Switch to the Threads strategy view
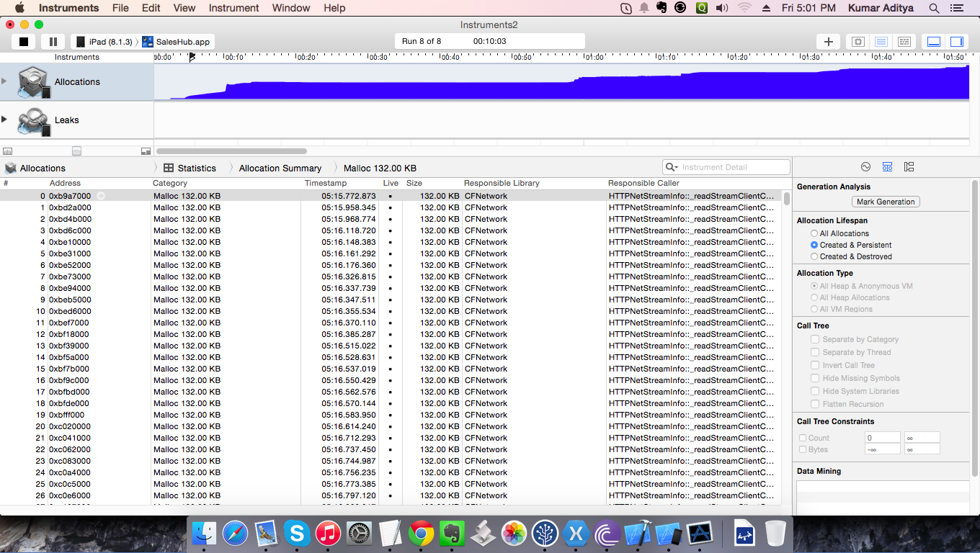 [x=904, y=42]
